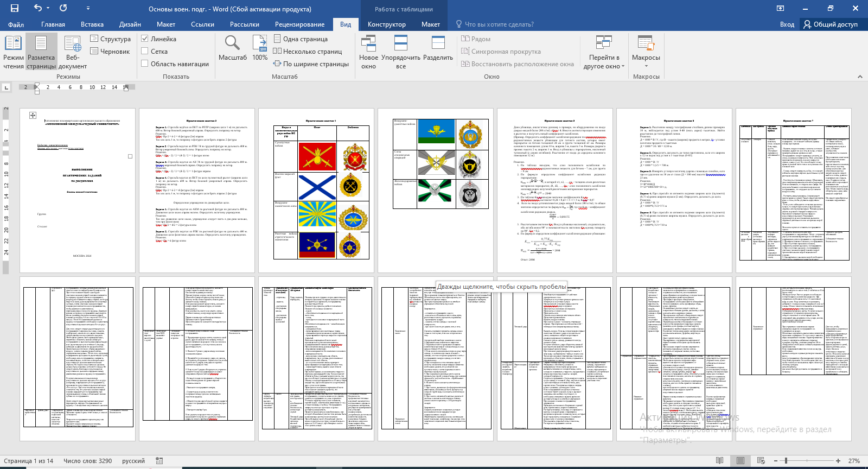Set zoom to 100%
This screenshot has width=868, height=469.
(260, 48)
